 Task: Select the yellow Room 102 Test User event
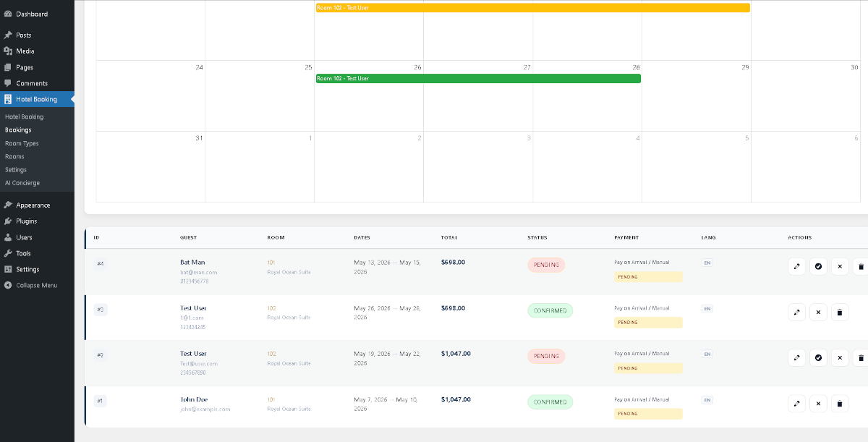[x=532, y=7]
